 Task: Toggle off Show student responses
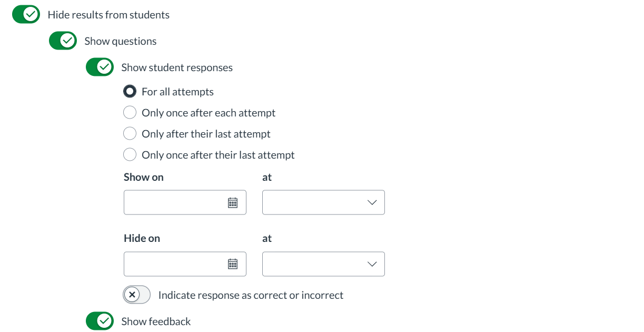point(100,67)
